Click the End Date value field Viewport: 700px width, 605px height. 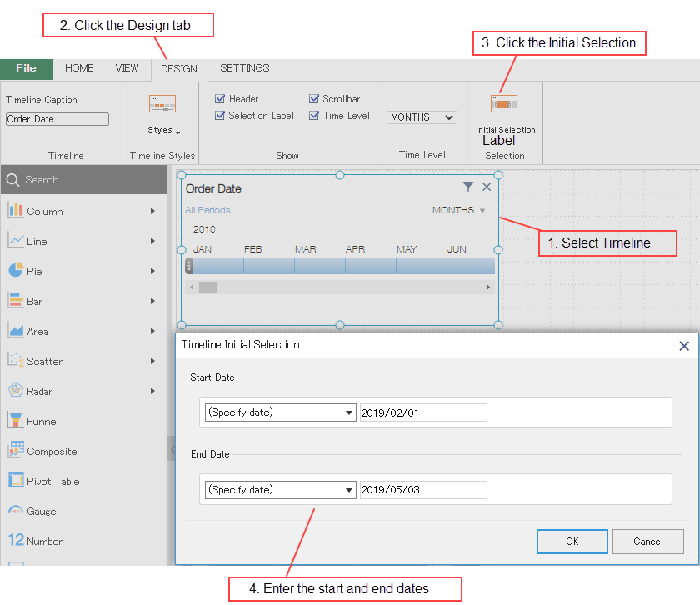pos(422,490)
